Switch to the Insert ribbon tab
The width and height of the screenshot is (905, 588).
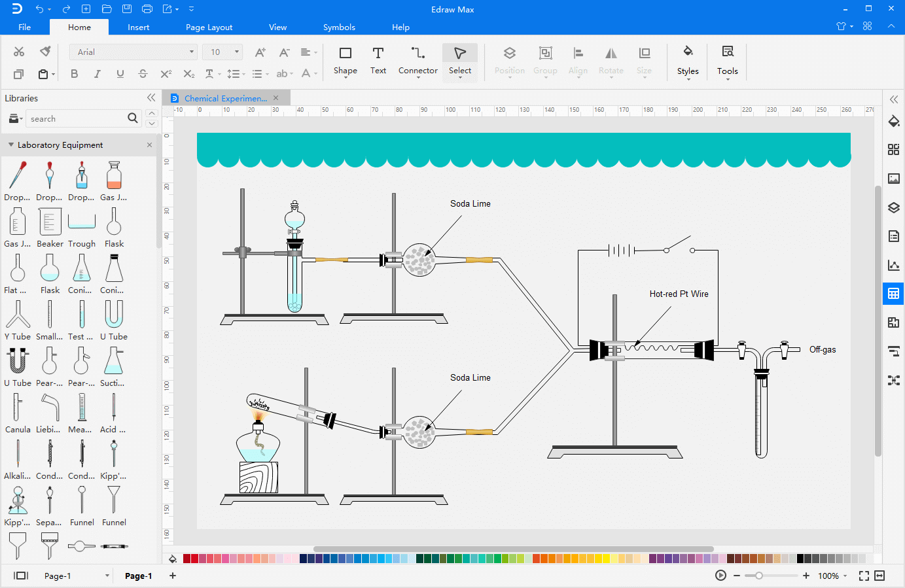(x=138, y=27)
